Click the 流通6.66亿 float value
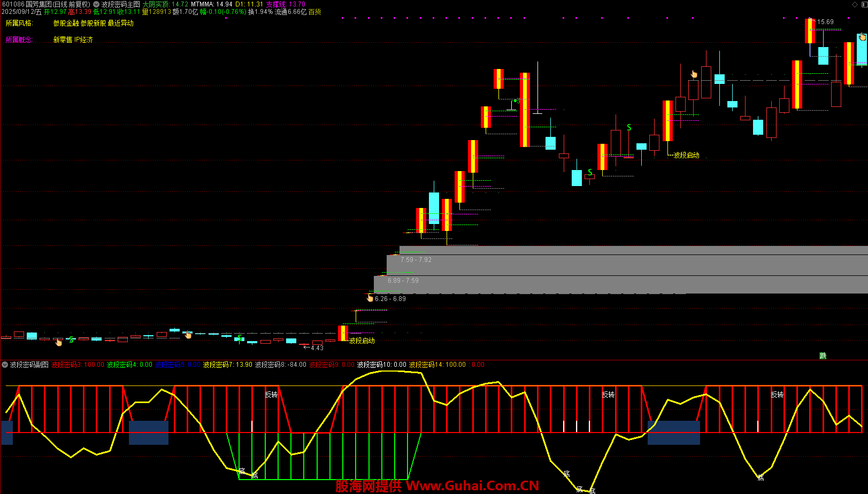 (x=291, y=12)
